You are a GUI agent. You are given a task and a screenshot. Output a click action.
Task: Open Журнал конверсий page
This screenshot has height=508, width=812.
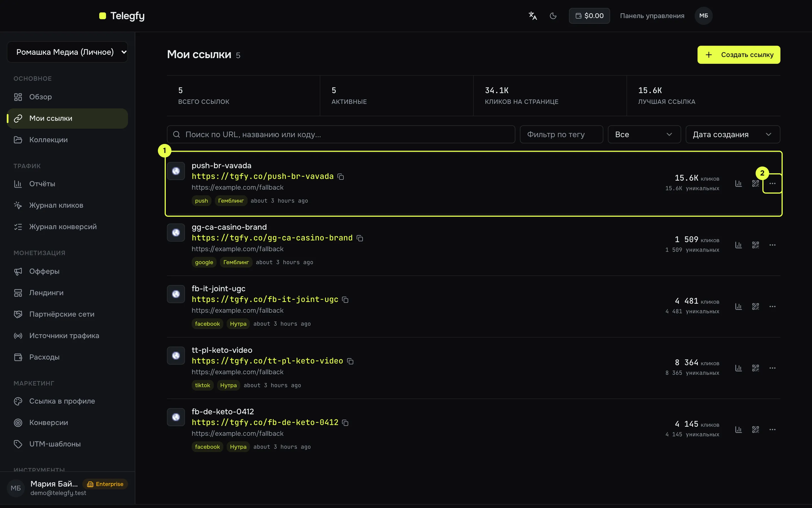coord(67,227)
